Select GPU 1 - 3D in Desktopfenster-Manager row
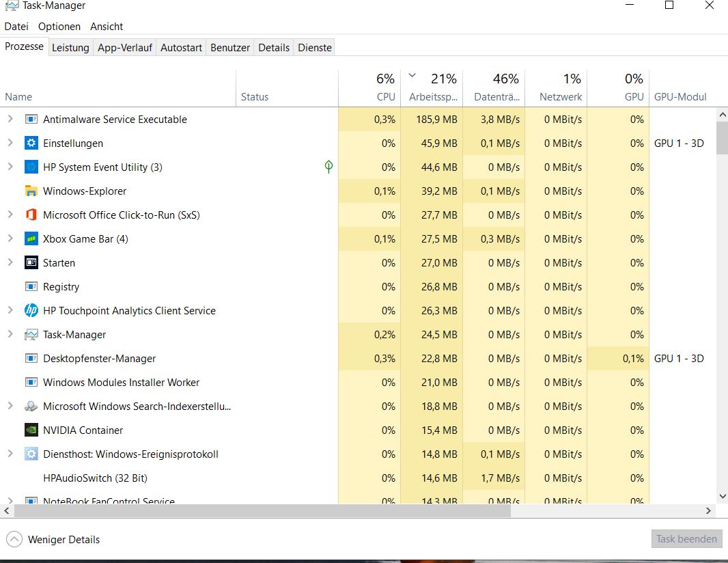 (679, 359)
